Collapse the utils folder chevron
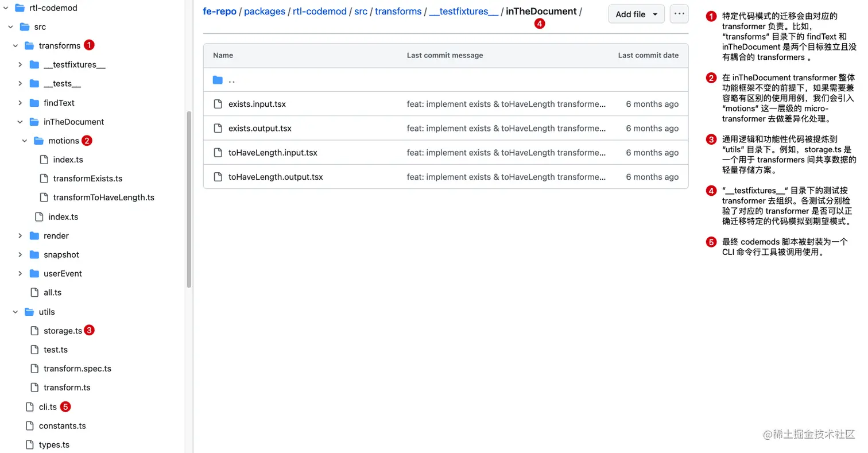 click(15, 312)
